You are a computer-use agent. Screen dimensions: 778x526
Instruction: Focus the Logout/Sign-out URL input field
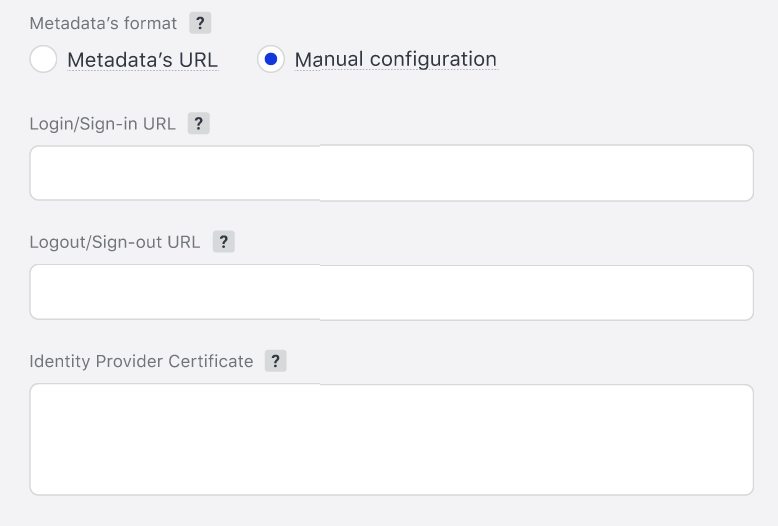[391, 292]
